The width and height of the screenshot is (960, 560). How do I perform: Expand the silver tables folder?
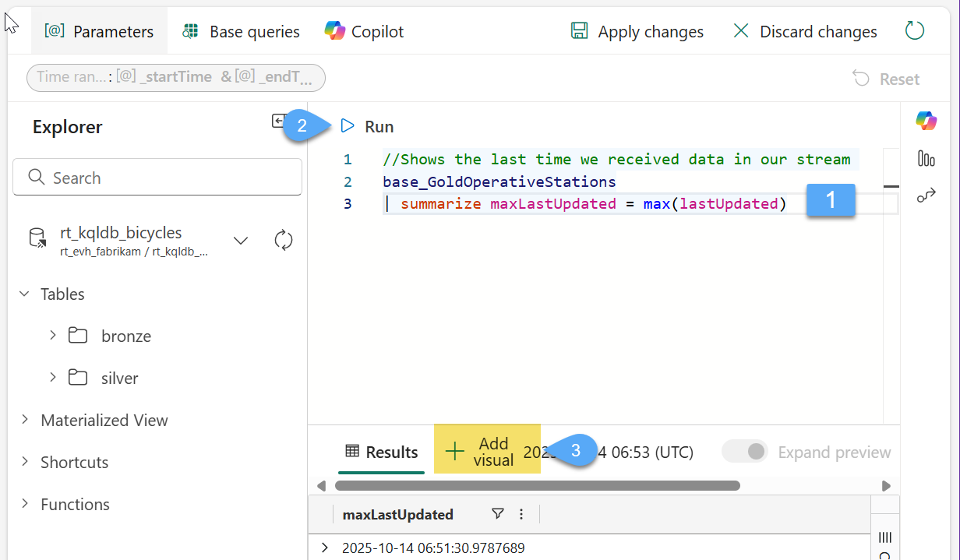(x=53, y=378)
